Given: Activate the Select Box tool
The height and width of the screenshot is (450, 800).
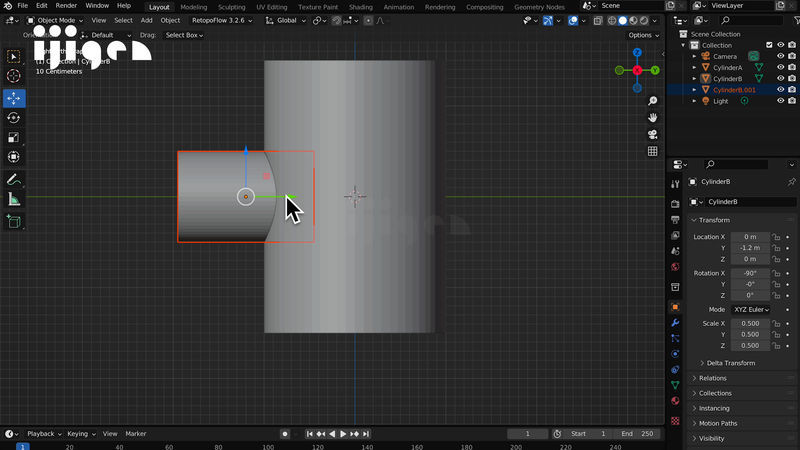Looking at the screenshot, I should tap(14, 56).
